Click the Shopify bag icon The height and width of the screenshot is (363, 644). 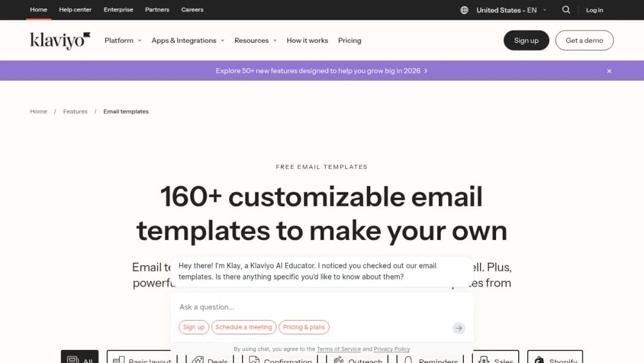pyautogui.click(x=539, y=360)
